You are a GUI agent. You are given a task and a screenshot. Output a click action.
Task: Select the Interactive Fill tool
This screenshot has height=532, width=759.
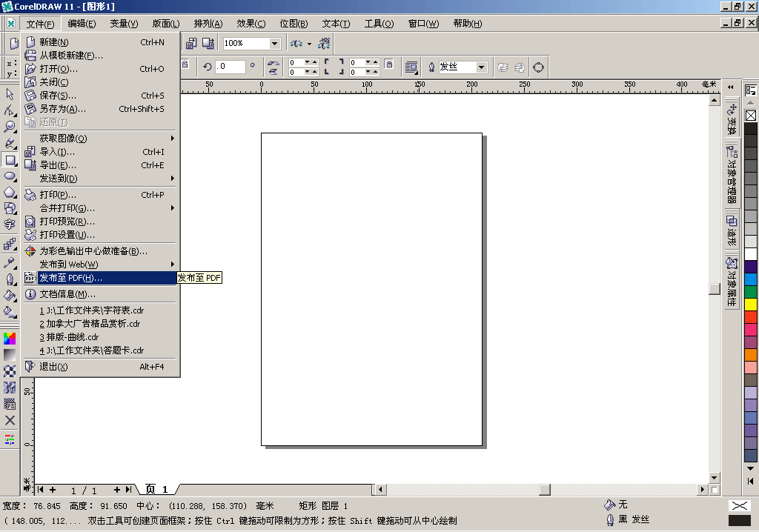tap(10, 312)
